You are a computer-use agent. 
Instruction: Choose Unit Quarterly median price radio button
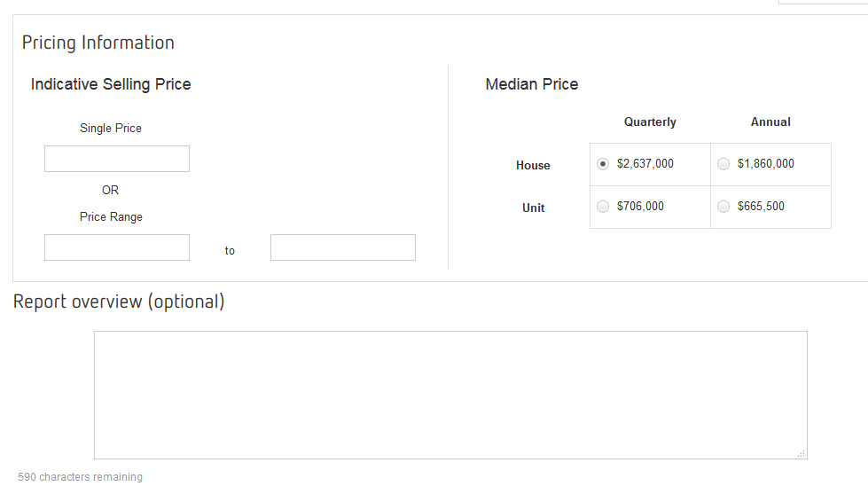pyautogui.click(x=603, y=207)
